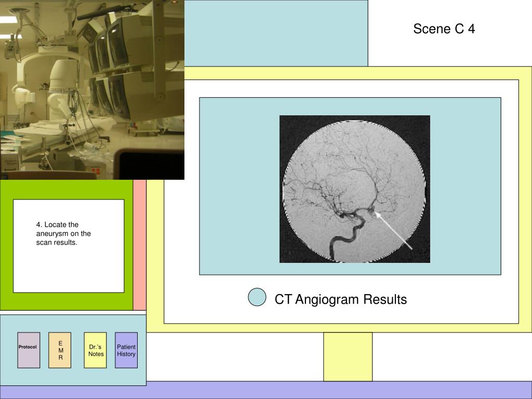Image resolution: width=532 pixels, height=399 pixels.
Task: Open the Patient History card
Action: click(126, 350)
